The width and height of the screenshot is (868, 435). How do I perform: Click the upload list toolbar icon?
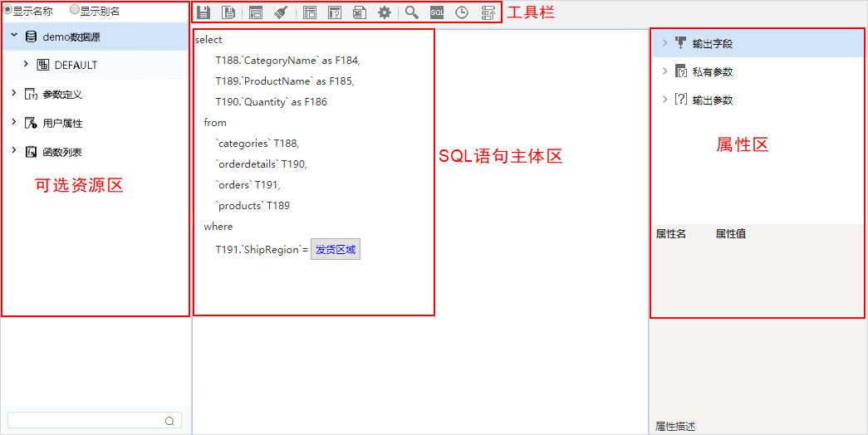coord(488,12)
